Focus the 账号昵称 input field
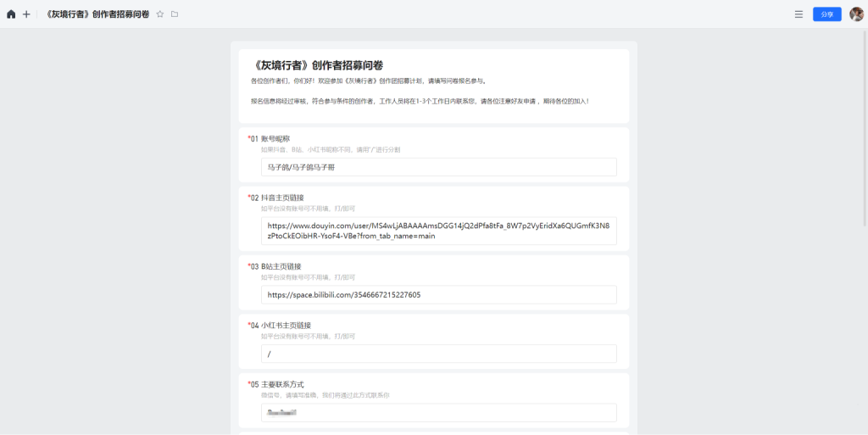 (x=438, y=167)
